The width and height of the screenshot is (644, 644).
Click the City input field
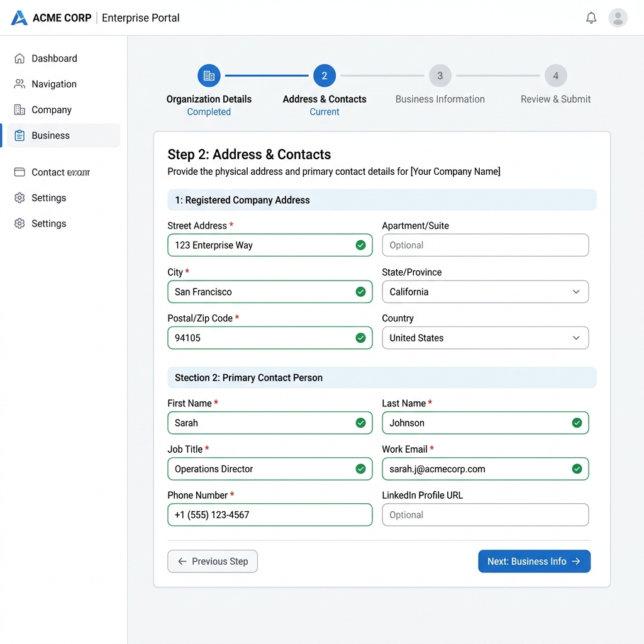[x=270, y=292]
